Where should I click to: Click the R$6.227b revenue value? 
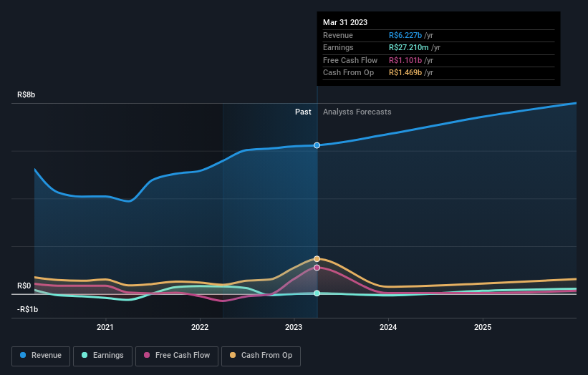405,35
